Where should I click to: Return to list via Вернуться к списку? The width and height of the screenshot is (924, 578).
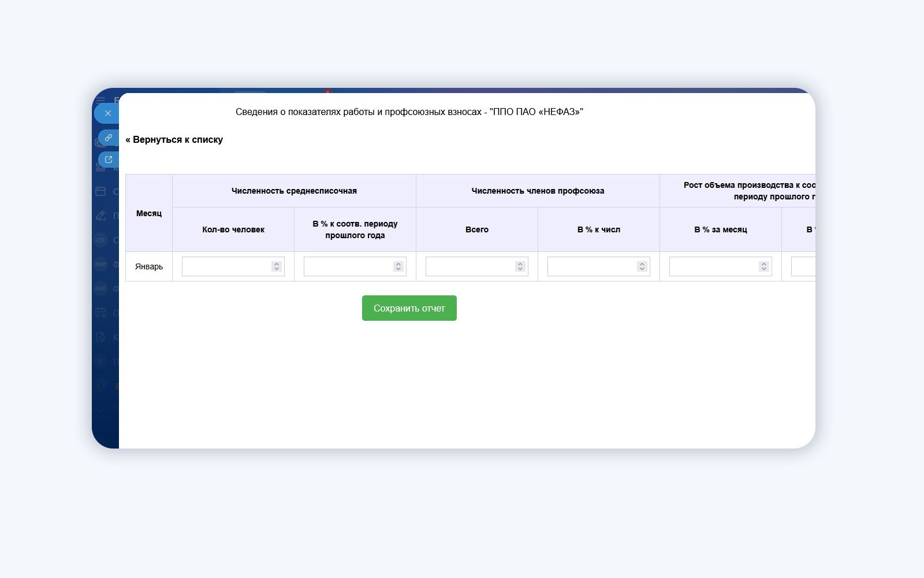174,139
